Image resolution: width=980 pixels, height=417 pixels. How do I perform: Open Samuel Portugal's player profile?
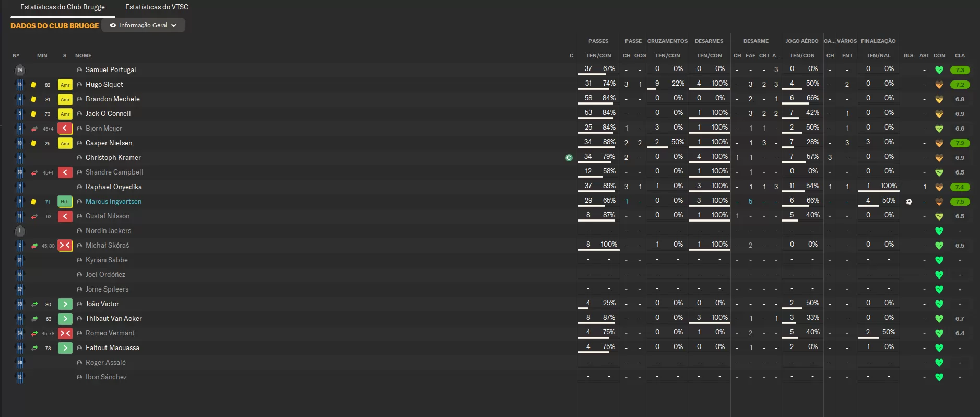111,70
